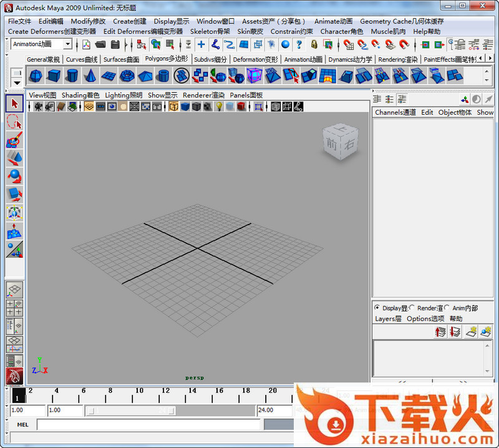This screenshot has width=499, height=448.
Task: Open the viewport Panels menu
Action: pyautogui.click(x=246, y=95)
